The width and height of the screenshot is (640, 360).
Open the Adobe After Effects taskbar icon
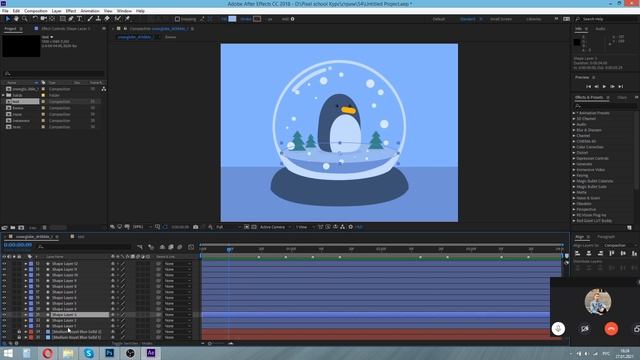tap(151, 353)
